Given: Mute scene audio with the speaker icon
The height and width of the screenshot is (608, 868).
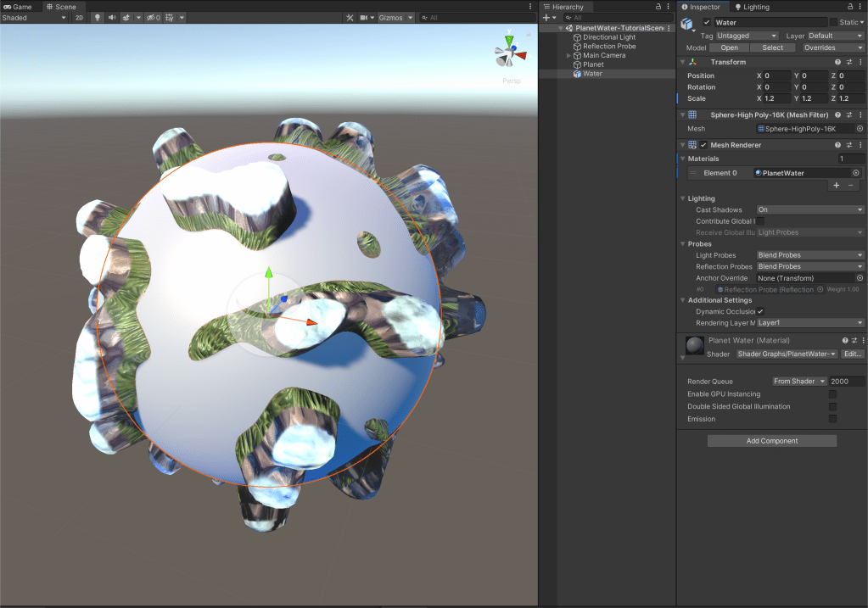Looking at the screenshot, I should tap(111, 18).
